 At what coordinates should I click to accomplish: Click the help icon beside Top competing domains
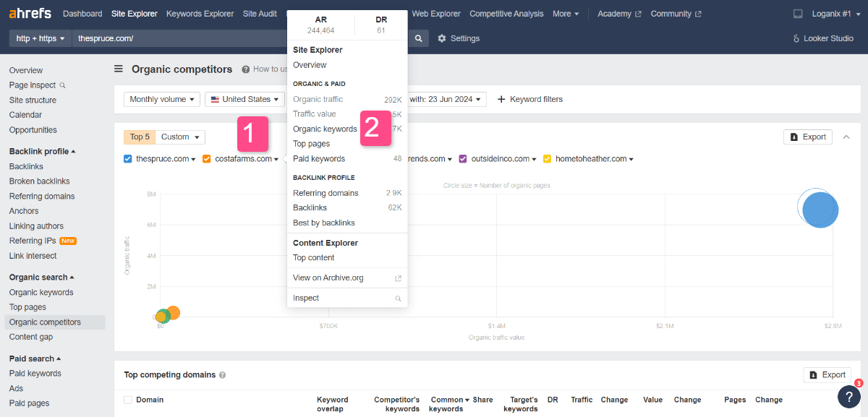tap(222, 375)
